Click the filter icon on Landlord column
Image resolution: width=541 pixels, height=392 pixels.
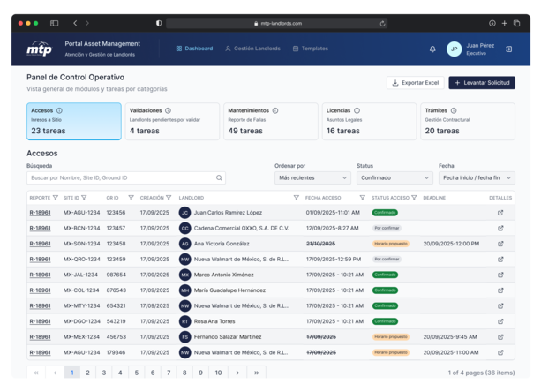click(x=296, y=198)
